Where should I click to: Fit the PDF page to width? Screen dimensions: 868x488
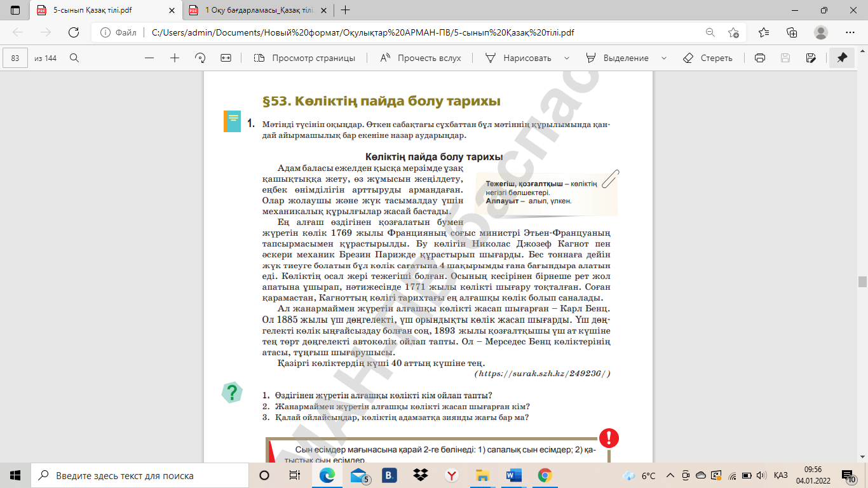(226, 58)
